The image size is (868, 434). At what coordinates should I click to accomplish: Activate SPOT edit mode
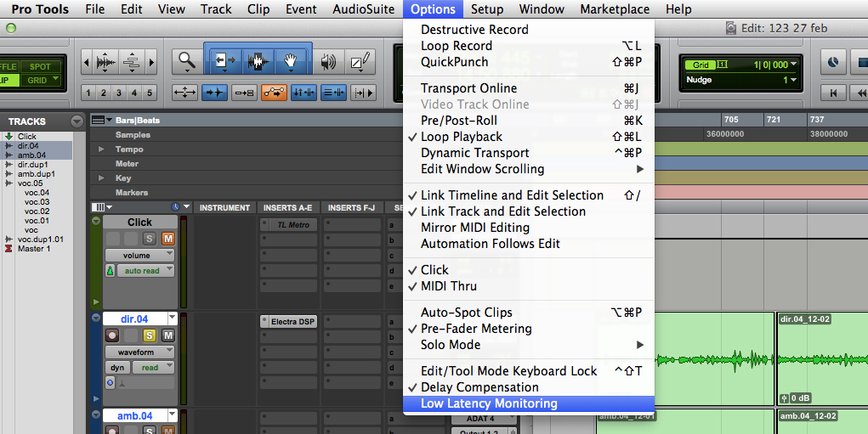[41, 66]
